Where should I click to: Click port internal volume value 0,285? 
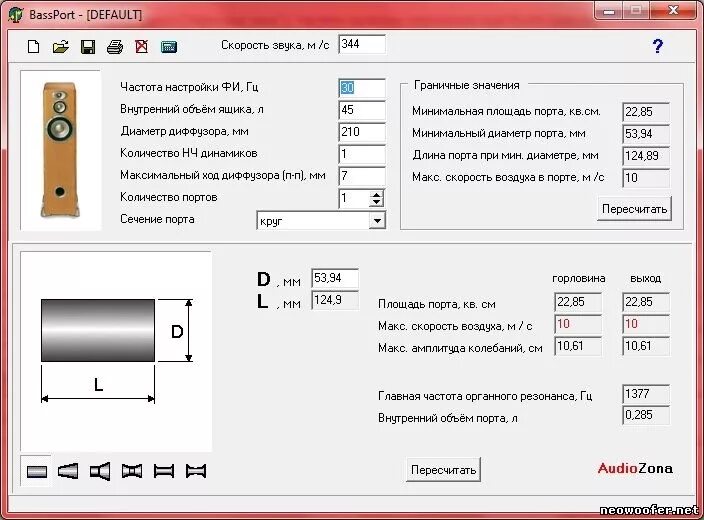(646, 415)
